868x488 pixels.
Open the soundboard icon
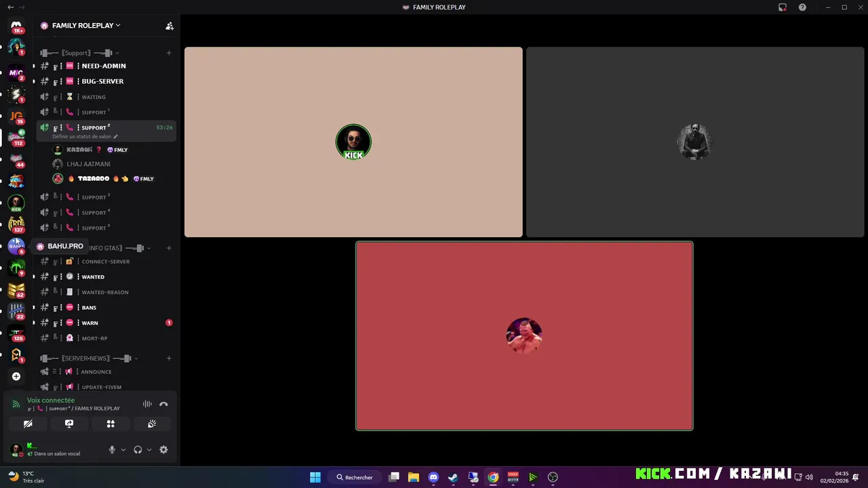152,424
